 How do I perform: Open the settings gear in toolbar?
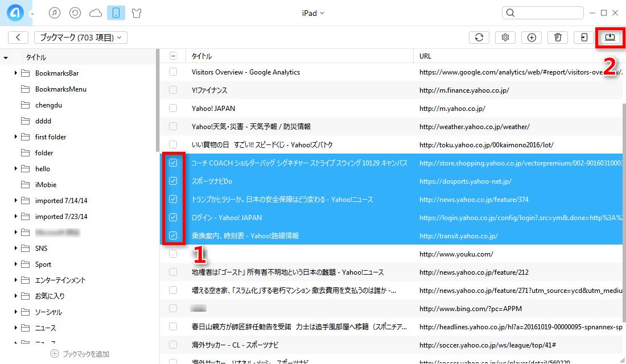[x=505, y=38]
